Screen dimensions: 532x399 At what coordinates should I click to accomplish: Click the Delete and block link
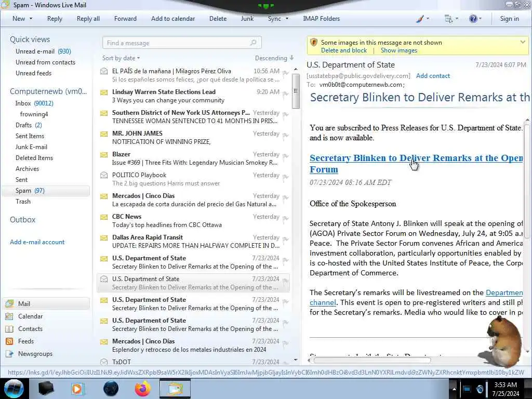click(x=344, y=50)
